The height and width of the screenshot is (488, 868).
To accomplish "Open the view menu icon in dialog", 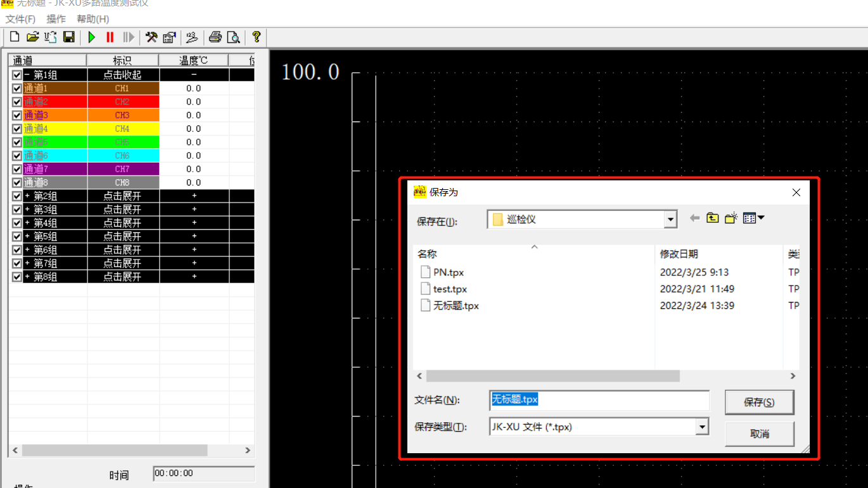I will (753, 218).
